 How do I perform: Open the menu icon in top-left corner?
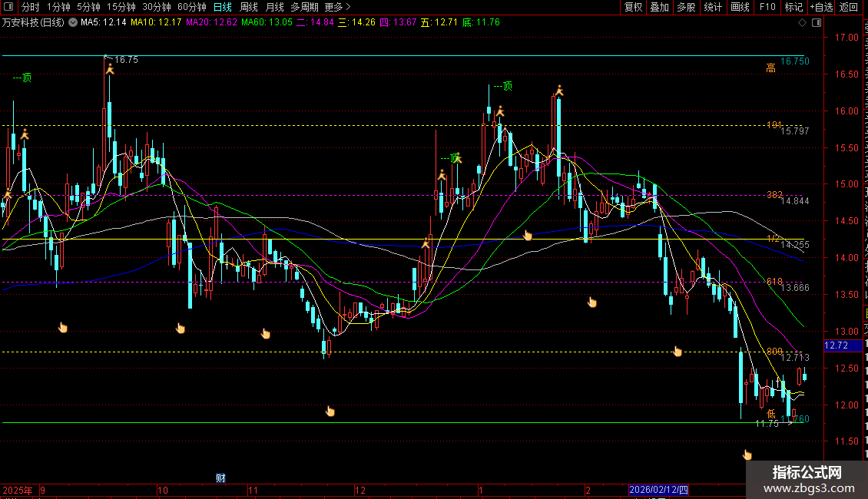pos(9,7)
